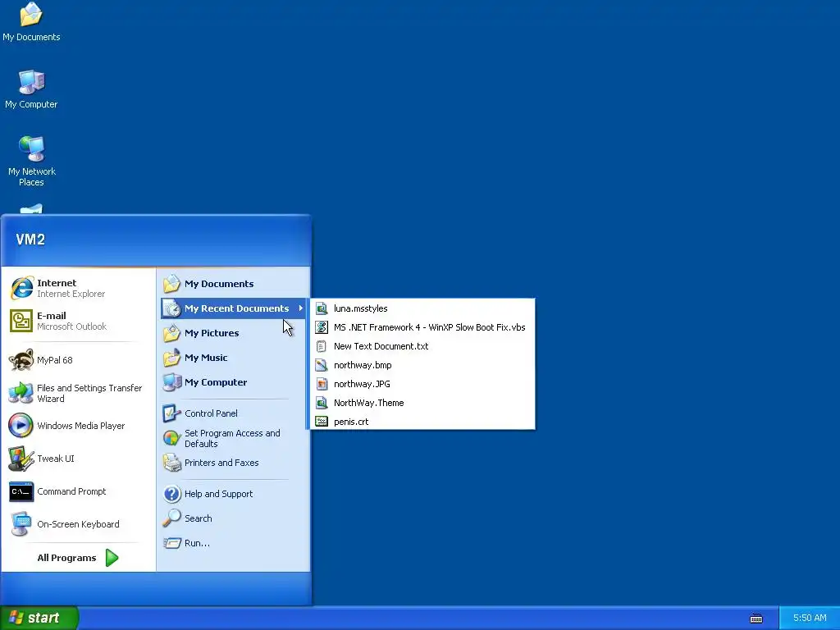Open MS .NET Framework 4 Slow Boot Fix.vbs
The height and width of the screenshot is (630, 840).
422,327
